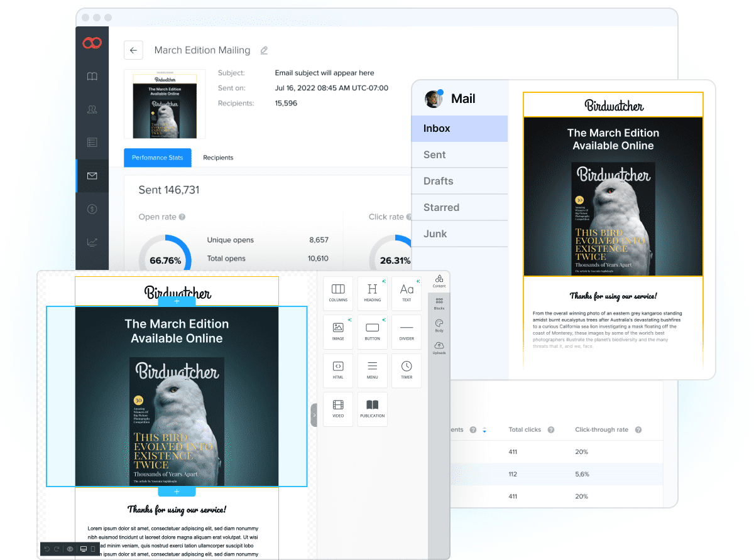Add a Publication content block
The height and width of the screenshot is (560, 754).
(x=373, y=409)
